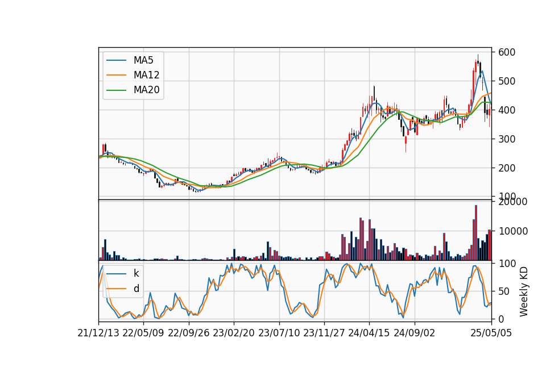The width and height of the screenshot is (546, 392).
Task: Click the green MA20 legend line sample
Action: (116, 90)
